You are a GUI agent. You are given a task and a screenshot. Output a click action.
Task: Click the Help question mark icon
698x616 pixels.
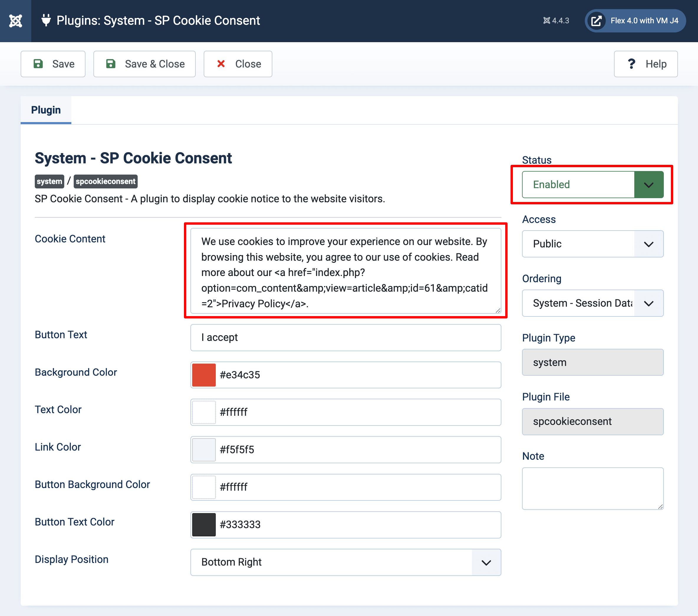631,64
